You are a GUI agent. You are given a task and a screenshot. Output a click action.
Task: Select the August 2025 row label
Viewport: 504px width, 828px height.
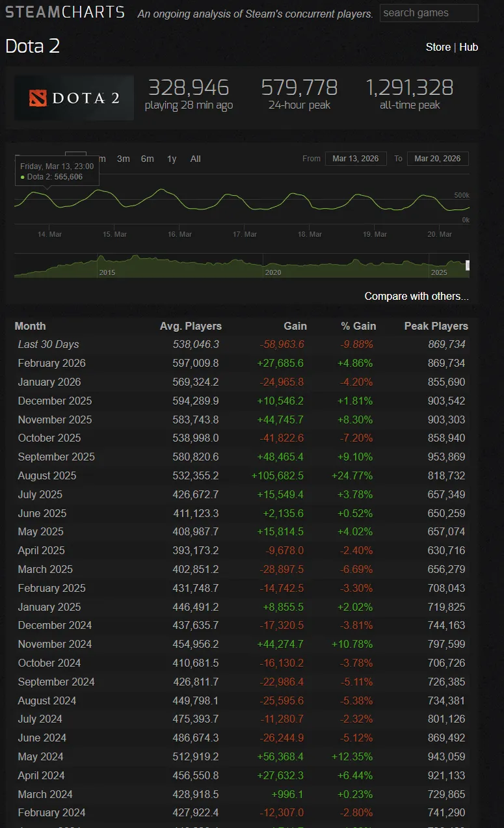pos(47,475)
